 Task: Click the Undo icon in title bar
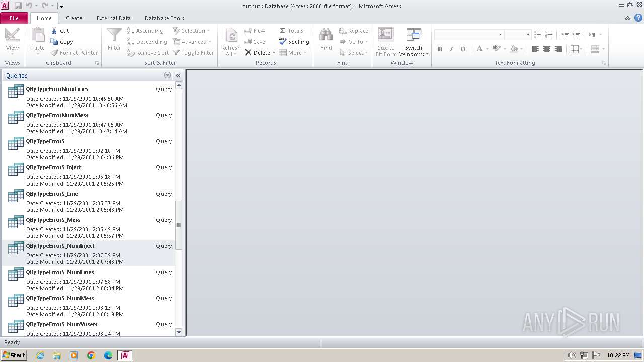pos(29,6)
